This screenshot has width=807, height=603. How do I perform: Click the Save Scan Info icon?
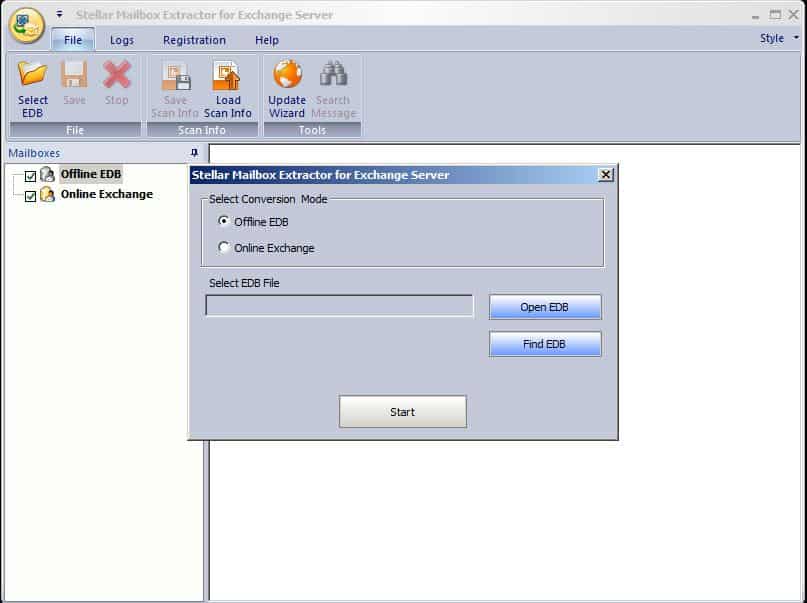click(x=176, y=76)
